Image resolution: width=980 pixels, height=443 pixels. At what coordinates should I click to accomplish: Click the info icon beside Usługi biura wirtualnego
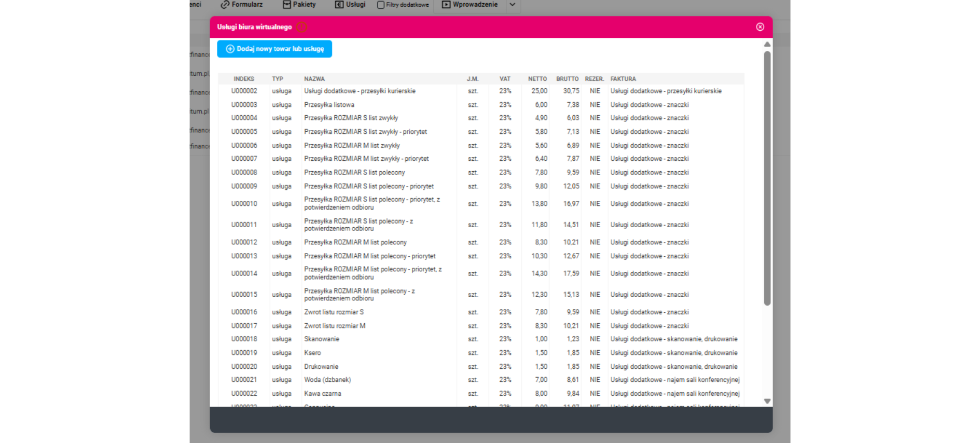coord(301,27)
